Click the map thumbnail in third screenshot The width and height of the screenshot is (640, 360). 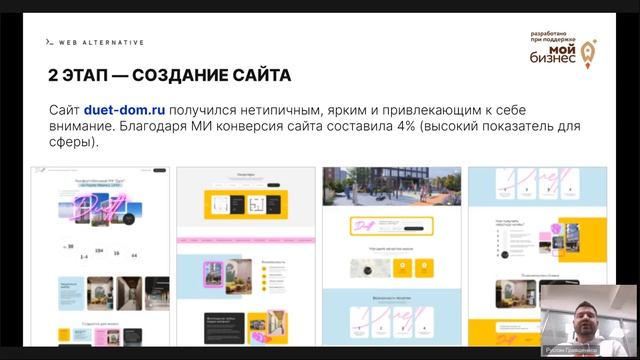[x=370, y=268]
